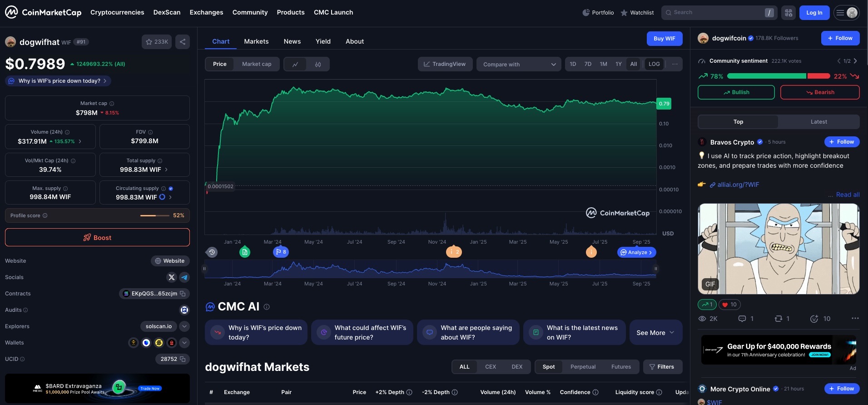Switch to the Markets tab

pos(256,41)
